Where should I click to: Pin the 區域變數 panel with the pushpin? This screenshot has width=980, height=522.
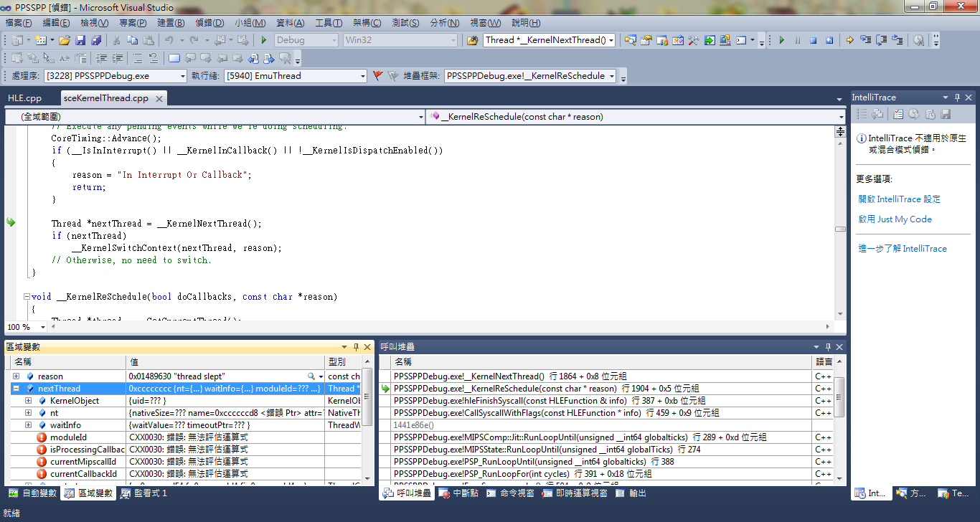click(x=355, y=347)
